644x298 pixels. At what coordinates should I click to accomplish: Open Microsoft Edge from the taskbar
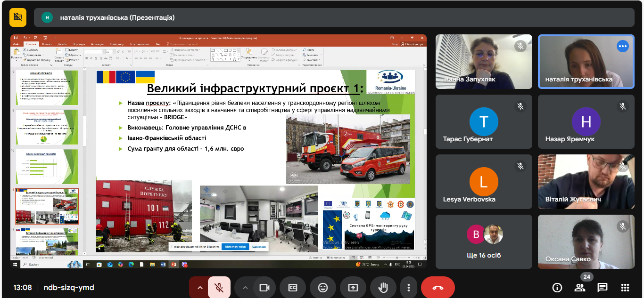(x=132, y=265)
